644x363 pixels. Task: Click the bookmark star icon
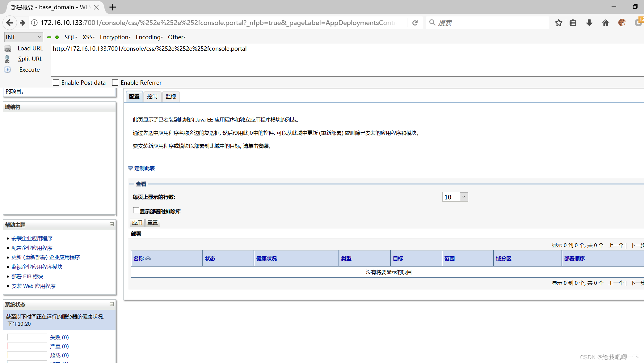(558, 23)
